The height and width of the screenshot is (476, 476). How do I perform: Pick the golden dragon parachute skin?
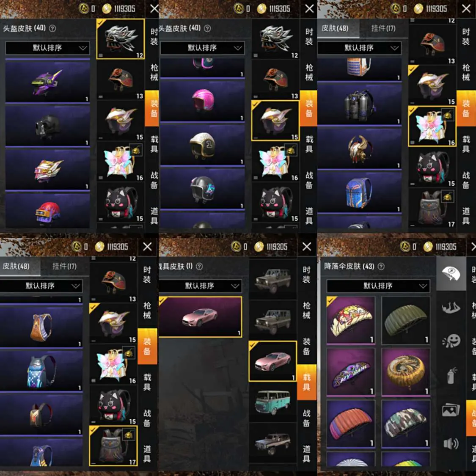coord(406,371)
